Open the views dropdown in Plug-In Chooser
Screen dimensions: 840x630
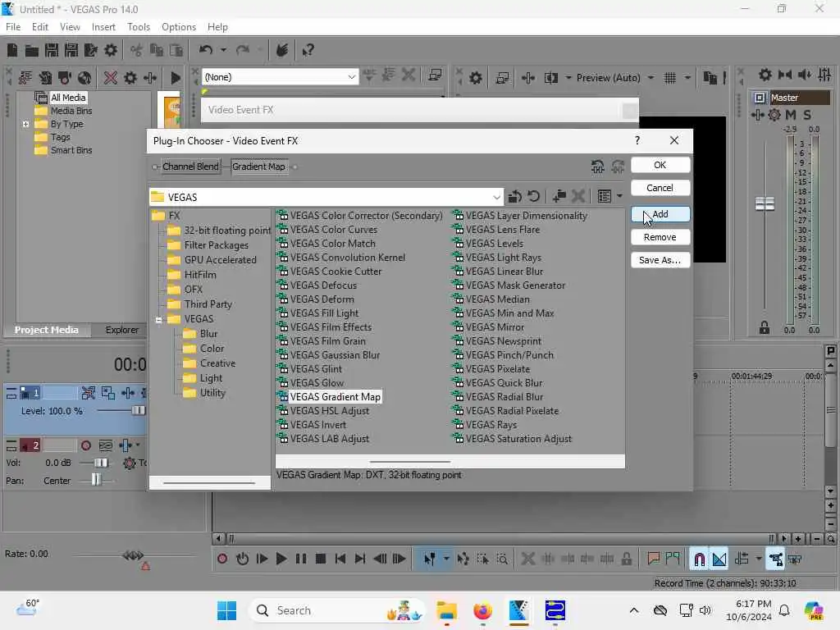(620, 197)
